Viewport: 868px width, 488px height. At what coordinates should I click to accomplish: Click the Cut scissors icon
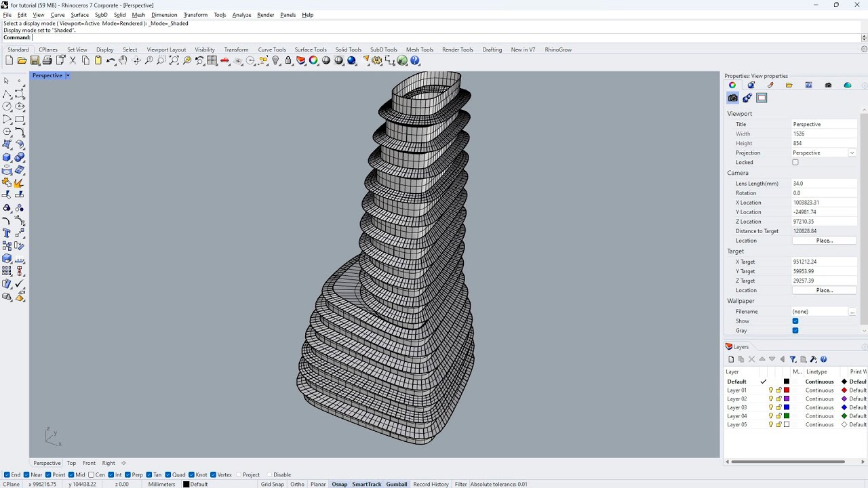click(x=73, y=60)
